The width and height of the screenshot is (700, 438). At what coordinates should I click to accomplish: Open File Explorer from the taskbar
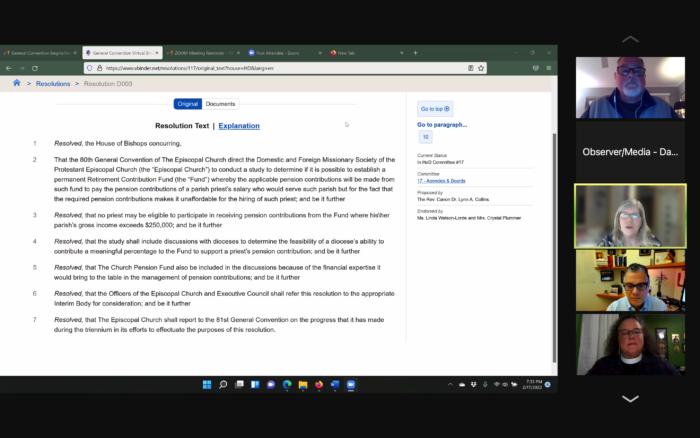302,384
